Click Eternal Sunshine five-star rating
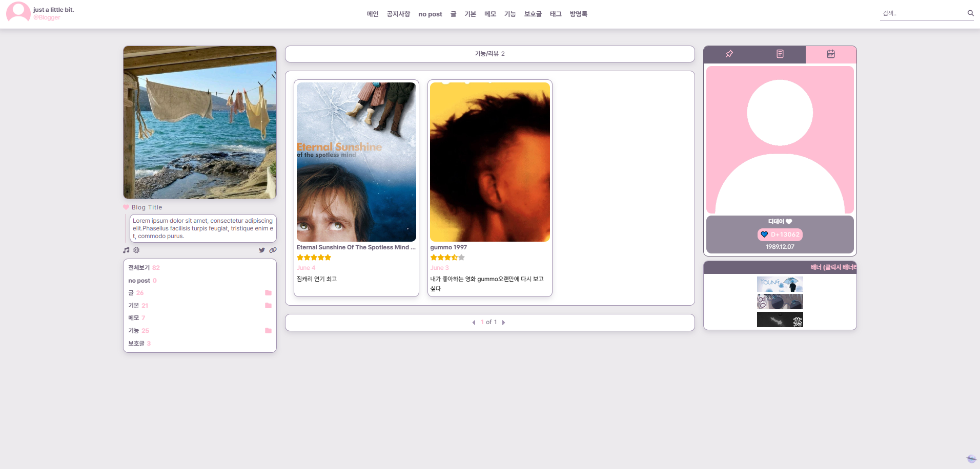 coord(314,258)
